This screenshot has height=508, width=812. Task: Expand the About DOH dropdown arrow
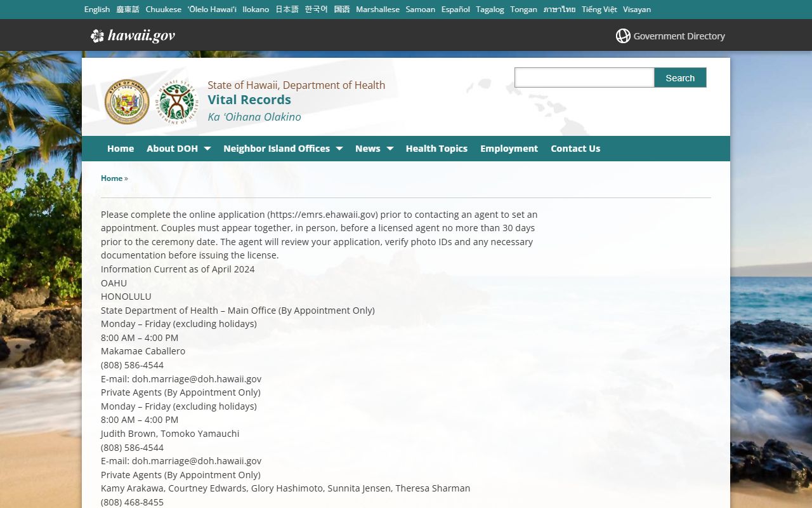click(x=207, y=149)
